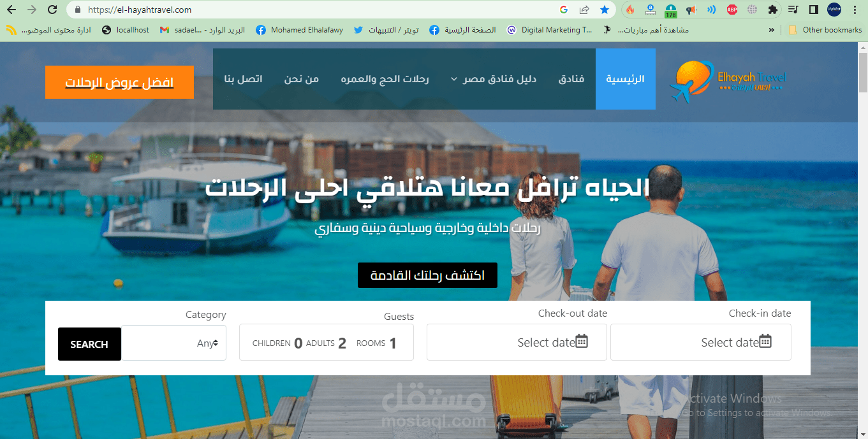Image resolution: width=868 pixels, height=439 pixels.
Task: Open the Twitter bookmark تويتر / التنبيهات
Action: [x=386, y=30]
